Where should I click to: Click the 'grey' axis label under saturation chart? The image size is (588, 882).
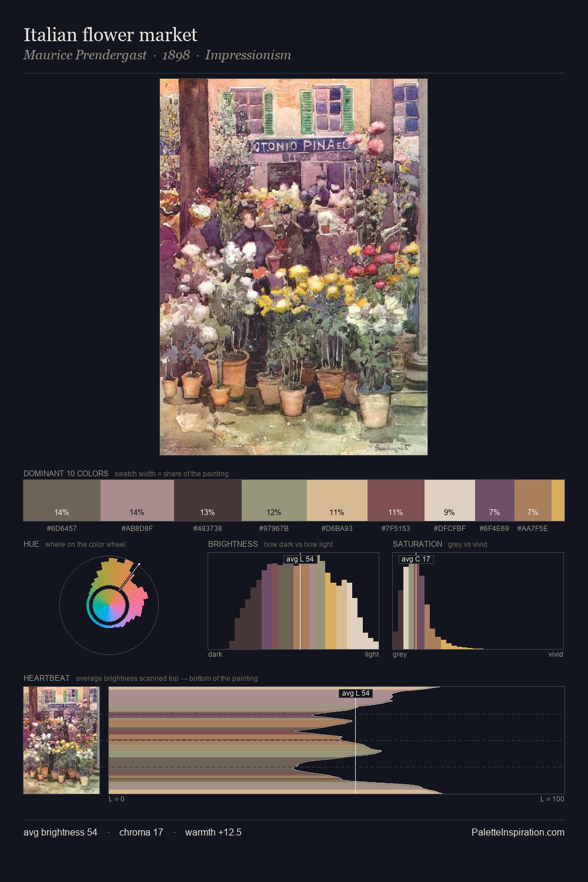pyautogui.click(x=400, y=654)
